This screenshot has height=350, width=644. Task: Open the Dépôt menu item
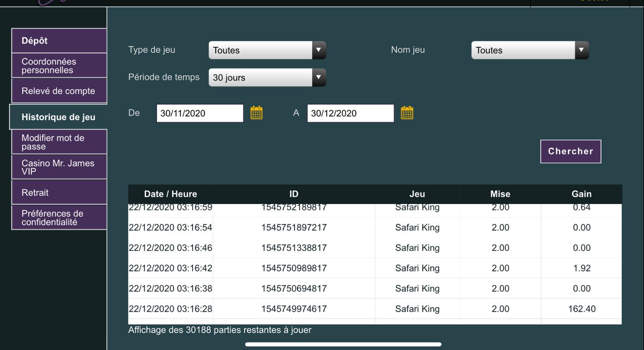click(59, 41)
